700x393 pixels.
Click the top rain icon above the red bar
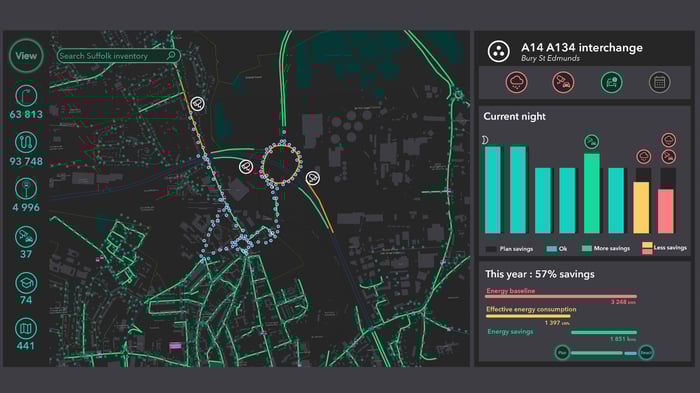pos(668,140)
